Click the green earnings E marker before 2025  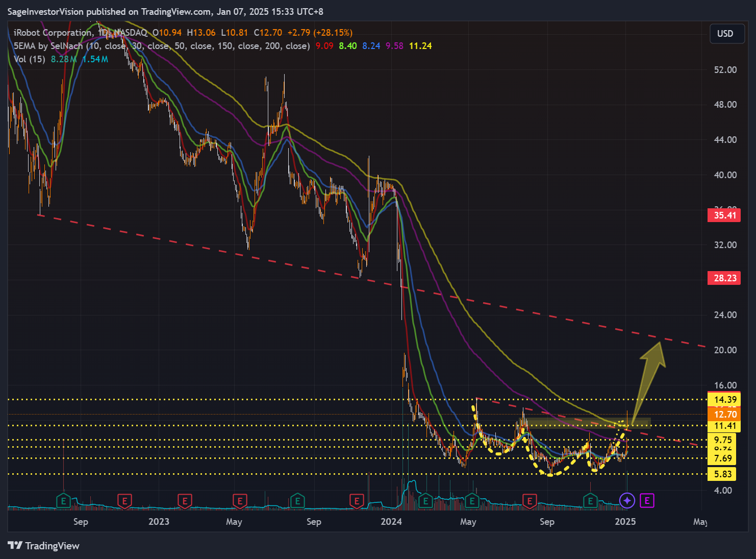(x=590, y=501)
